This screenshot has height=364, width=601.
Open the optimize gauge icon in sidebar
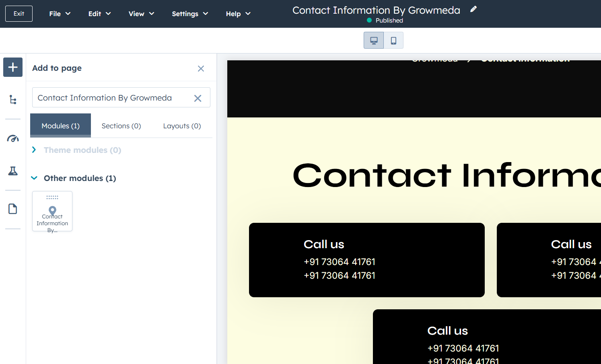(13, 139)
